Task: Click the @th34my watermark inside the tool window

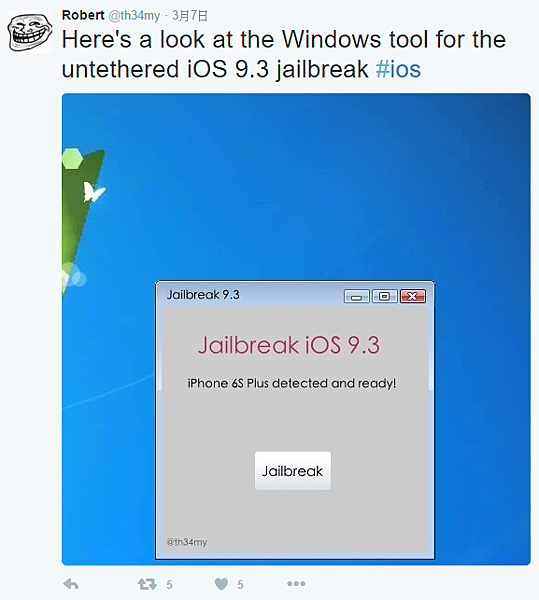Action: pyautogui.click(x=187, y=542)
